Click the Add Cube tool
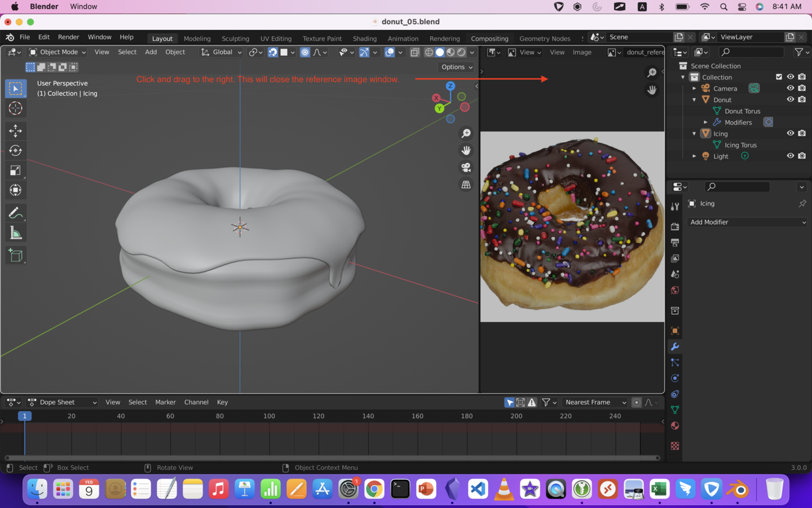Viewport: 812px width, 508px height. click(x=15, y=256)
